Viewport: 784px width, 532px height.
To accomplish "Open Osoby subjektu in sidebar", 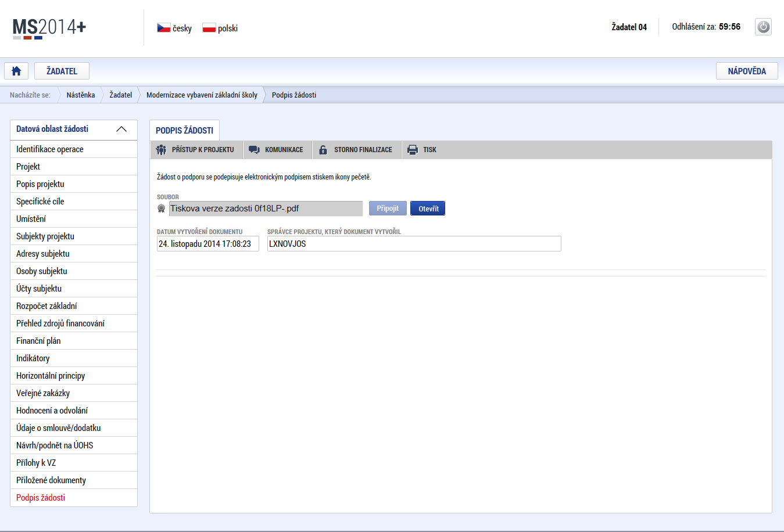I will (74, 271).
